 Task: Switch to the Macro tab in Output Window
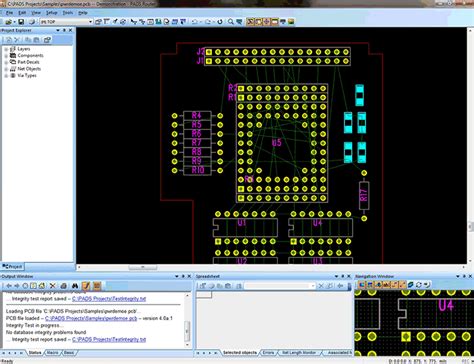tap(53, 353)
